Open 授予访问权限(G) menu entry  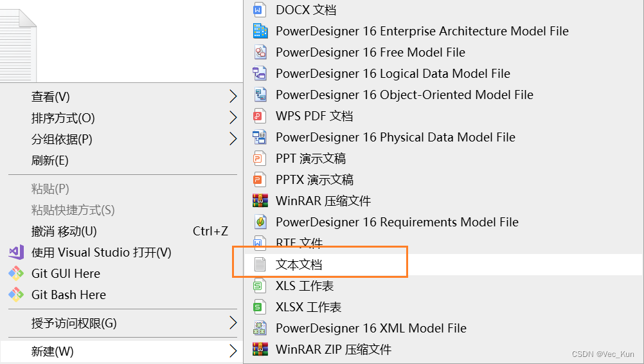point(121,323)
